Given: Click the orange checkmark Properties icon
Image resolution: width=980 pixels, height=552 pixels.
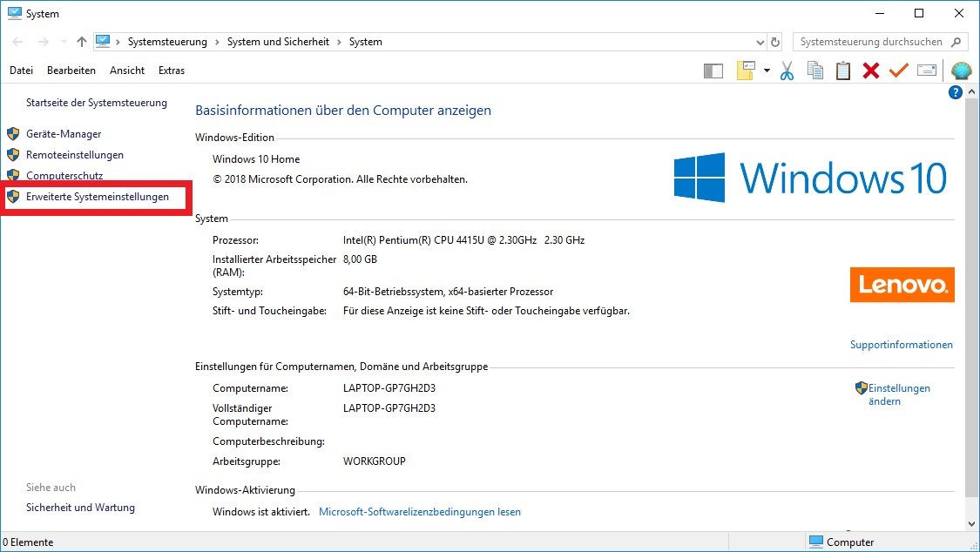Looking at the screenshot, I should [x=899, y=70].
